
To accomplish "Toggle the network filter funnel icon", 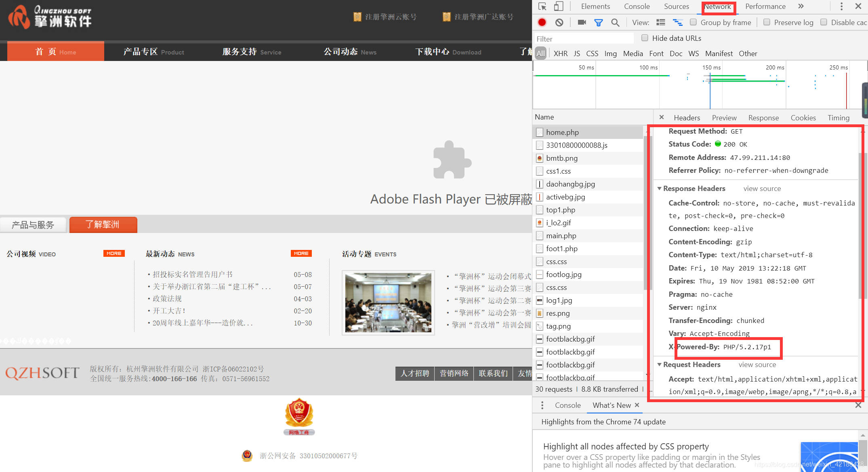I will [599, 23].
